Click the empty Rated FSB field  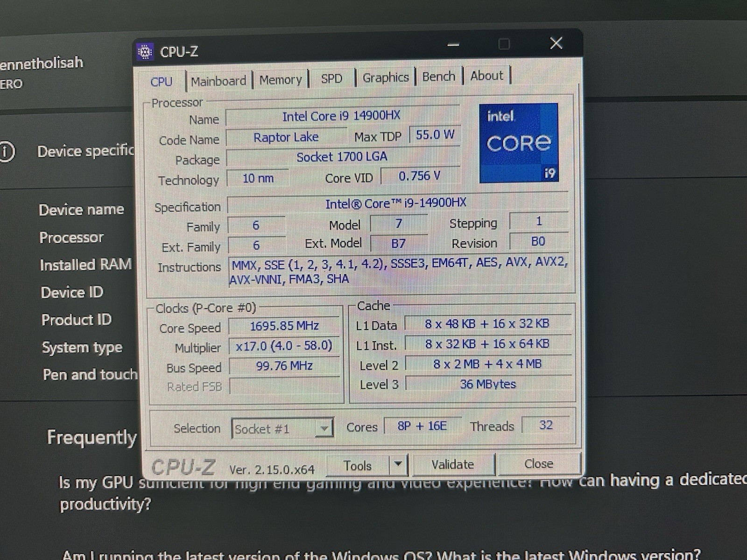[x=285, y=386]
